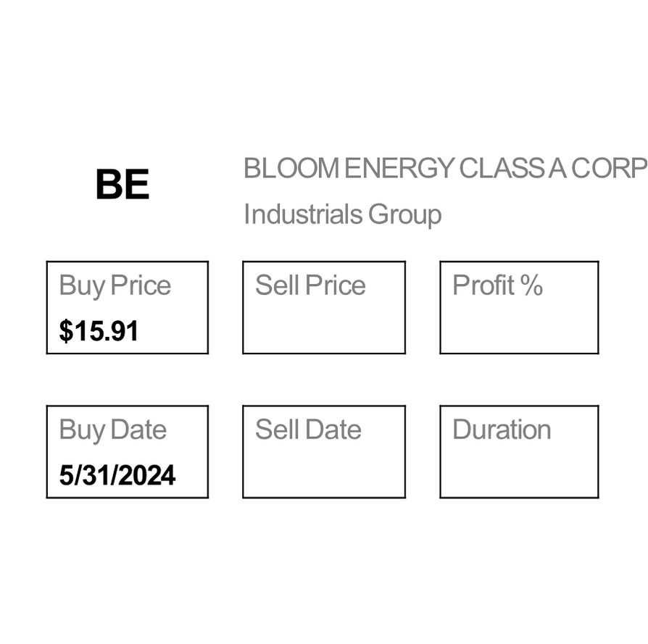This screenshot has width=648, height=644.
Task: Select the $15.91 buy price value
Action: (x=99, y=331)
